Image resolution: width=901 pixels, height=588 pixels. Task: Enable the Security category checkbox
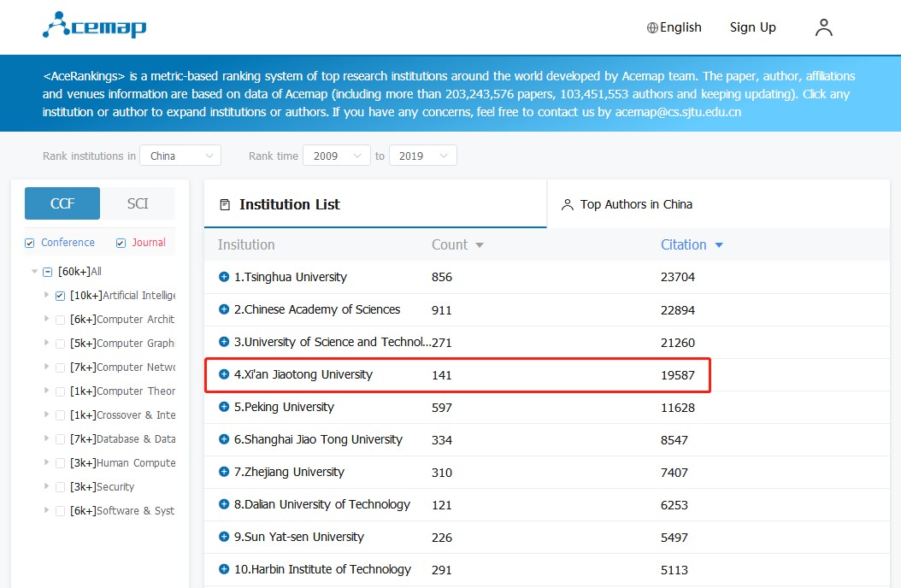(x=60, y=487)
